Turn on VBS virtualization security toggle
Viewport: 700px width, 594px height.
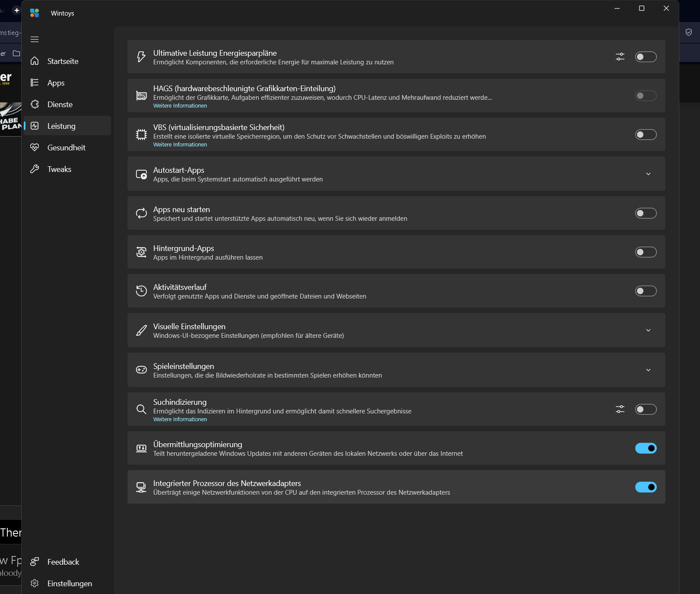(646, 134)
